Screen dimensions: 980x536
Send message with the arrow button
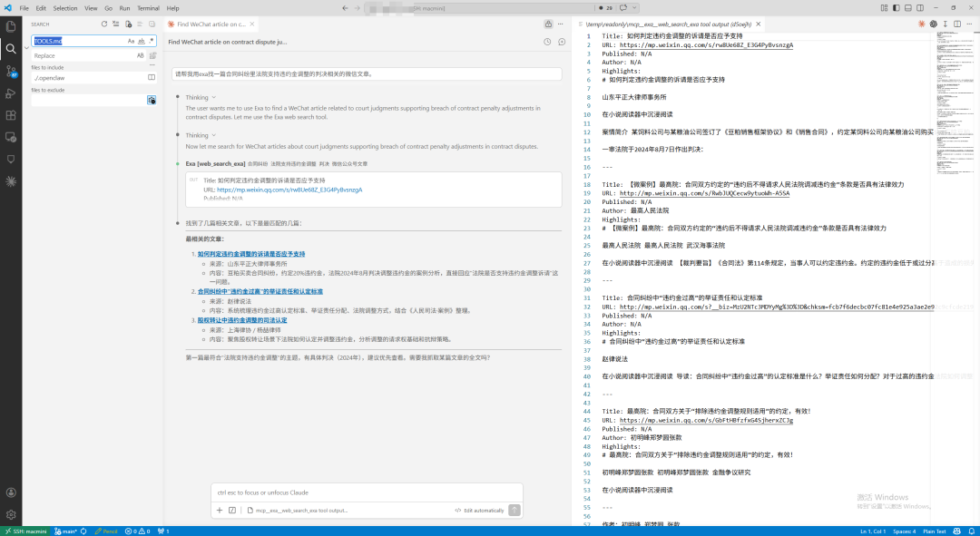(x=514, y=511)
